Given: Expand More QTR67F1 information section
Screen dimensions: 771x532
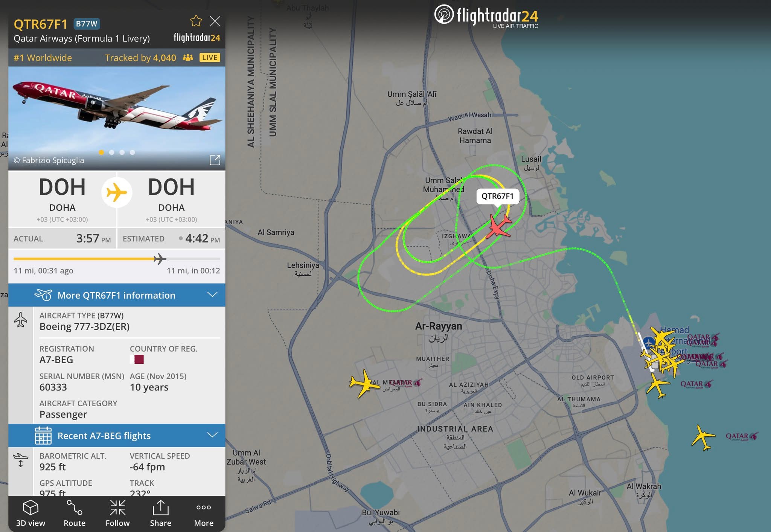Looking at the screenshot, I should (117, 295).
